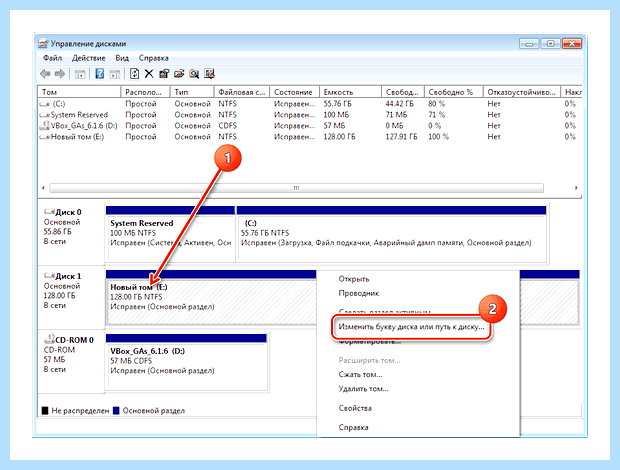Open the Справка menu in menu bar
The image size is (620, 470).
point(154,58)
